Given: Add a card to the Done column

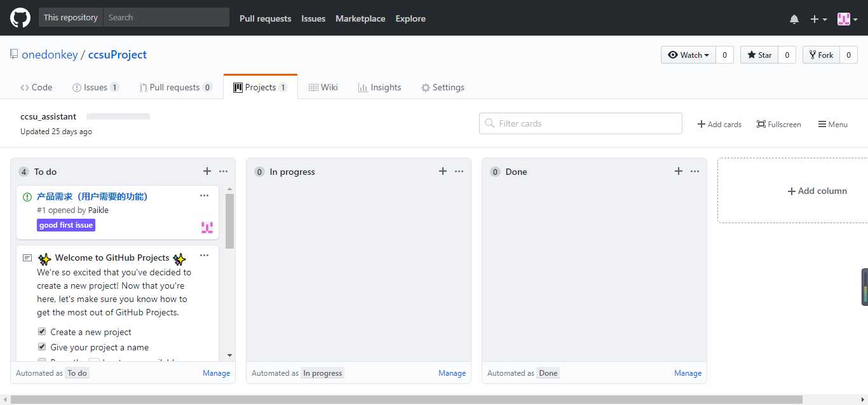Looking at the screenshot, I should tap(678, 171).
